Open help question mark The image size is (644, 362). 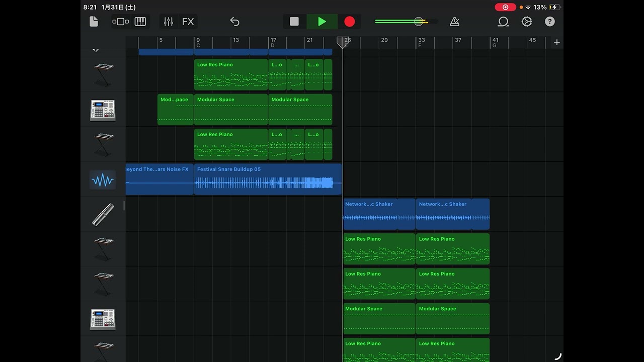click(x=550, y=22)
